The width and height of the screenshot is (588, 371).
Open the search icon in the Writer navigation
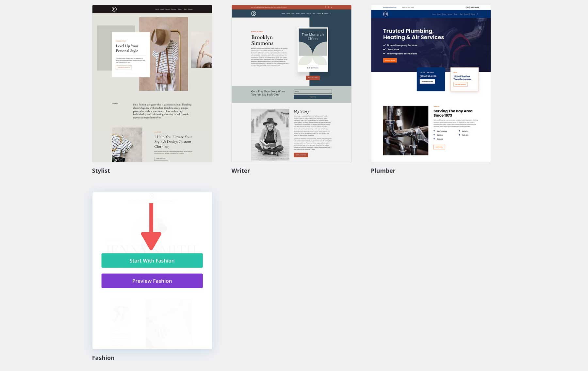(331, 13)
